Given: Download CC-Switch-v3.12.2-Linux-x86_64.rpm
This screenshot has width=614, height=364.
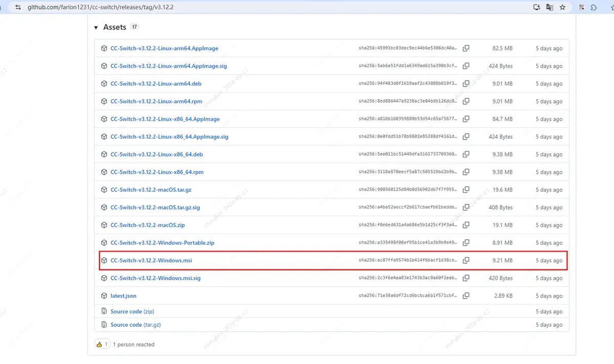Looking at the screenshot, I should pyautogui.click(x=157, y=172).
